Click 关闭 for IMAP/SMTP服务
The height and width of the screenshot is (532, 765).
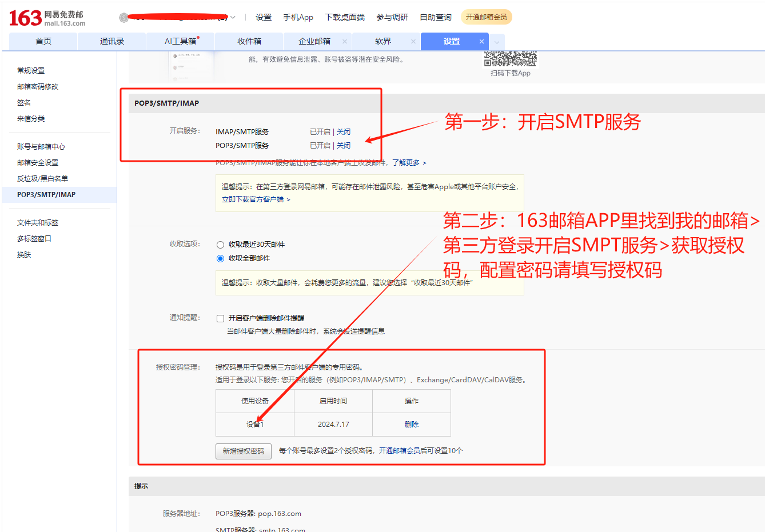point(344,132)
